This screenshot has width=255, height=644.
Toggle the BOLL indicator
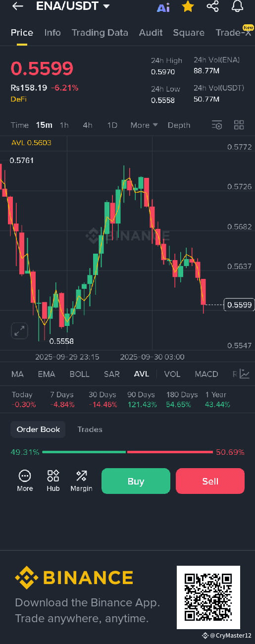click(79, 374)
